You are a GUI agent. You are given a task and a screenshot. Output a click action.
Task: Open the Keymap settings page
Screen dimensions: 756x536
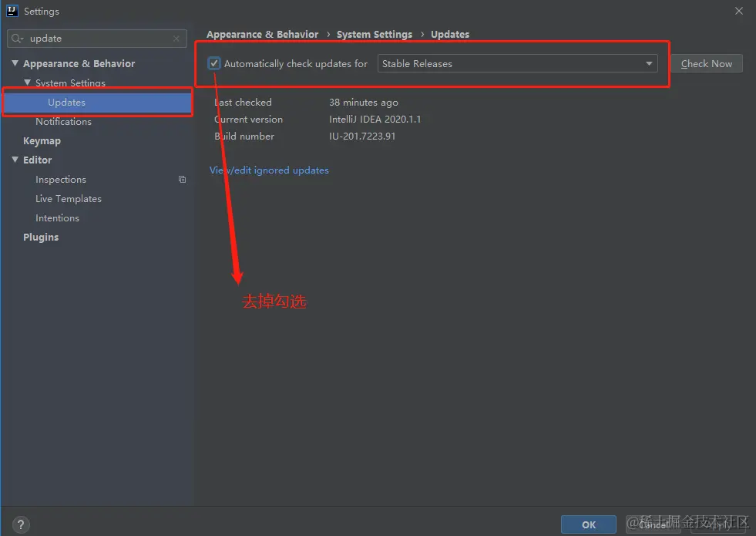point(42,141)
